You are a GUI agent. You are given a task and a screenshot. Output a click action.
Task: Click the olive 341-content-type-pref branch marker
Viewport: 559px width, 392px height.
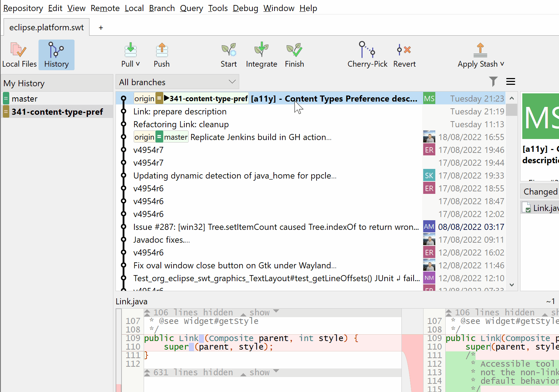point(6,112)
